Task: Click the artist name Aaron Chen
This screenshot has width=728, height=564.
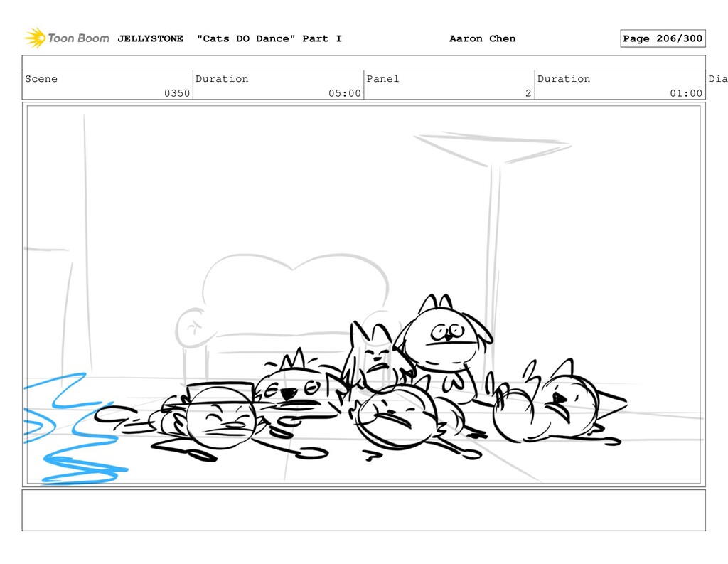Action: [483, 38]
